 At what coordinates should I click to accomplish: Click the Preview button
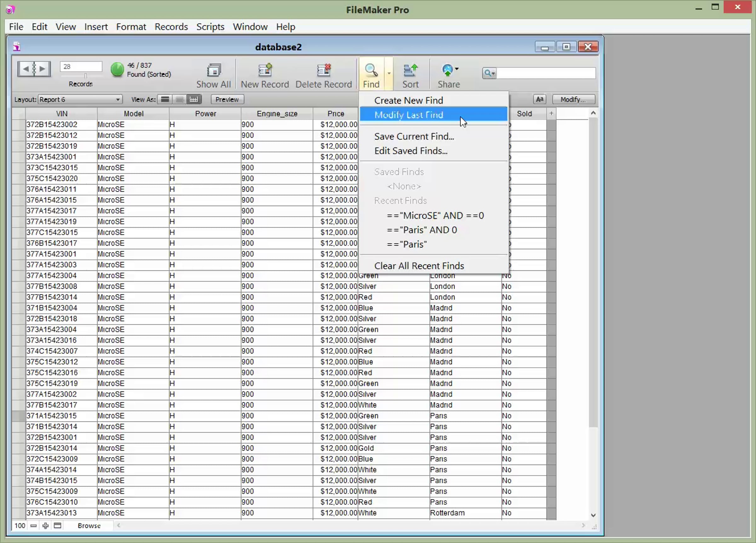point(227,99)
